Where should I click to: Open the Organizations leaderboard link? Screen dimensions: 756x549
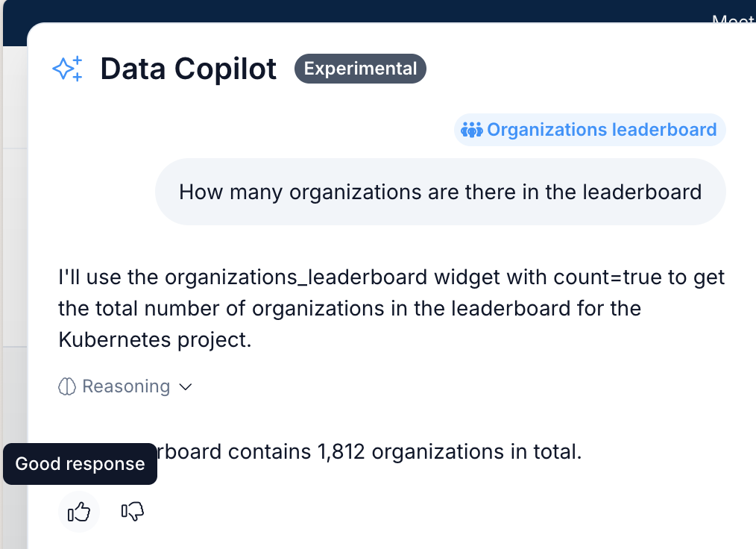(602, 130)
